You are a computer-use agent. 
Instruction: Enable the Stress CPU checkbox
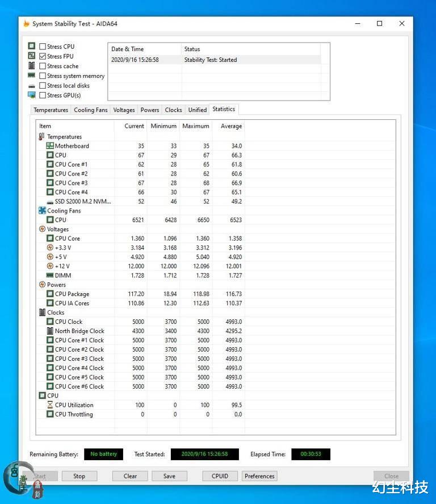(43, 46)
